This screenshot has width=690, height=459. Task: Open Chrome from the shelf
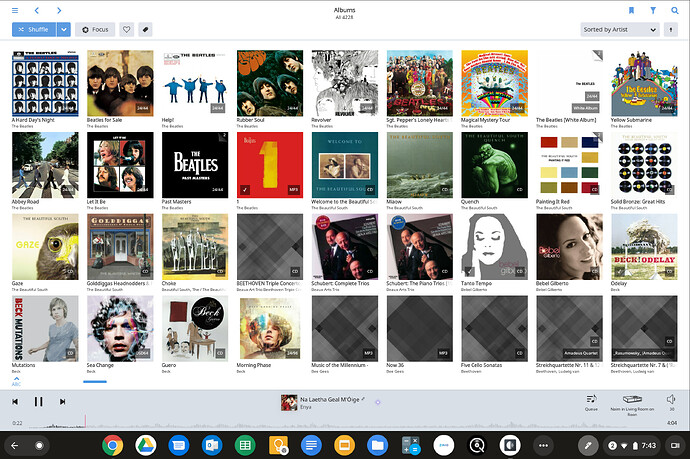tap(113, 445)
